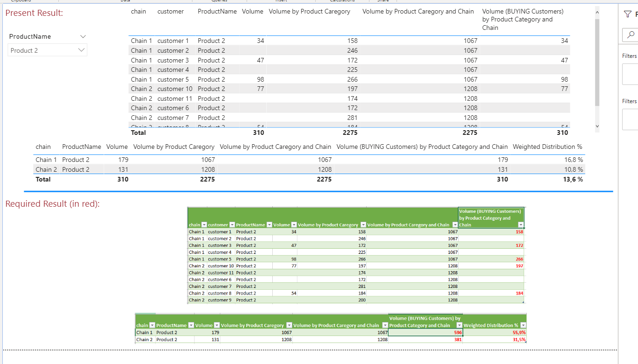Click the top table's Total row label
This screenshot has width=638, height=364.
pyautogui.click(x=138, y=133)
